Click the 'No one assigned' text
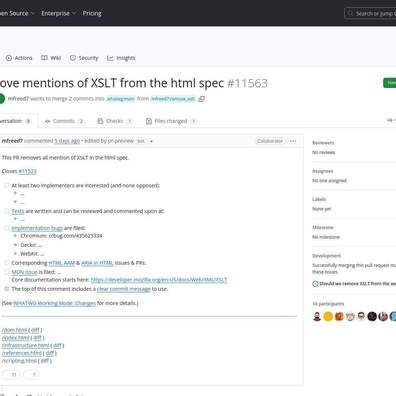 click(x=329, y=181)
